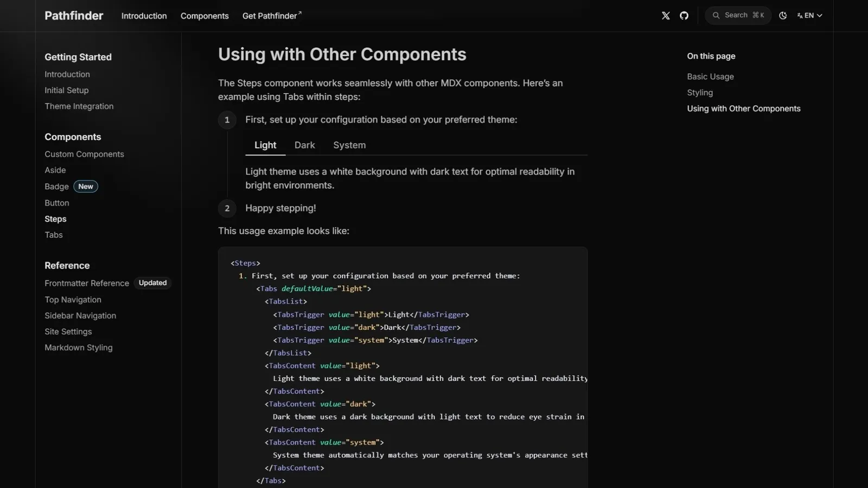
Task: Switch to the System tab
Action: coord(349,145)
